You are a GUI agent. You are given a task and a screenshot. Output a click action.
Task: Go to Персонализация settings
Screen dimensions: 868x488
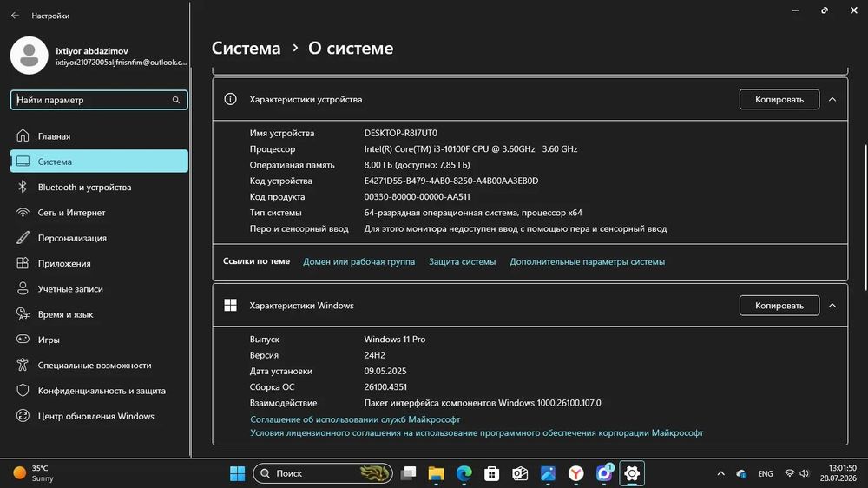tap(99, 238)
